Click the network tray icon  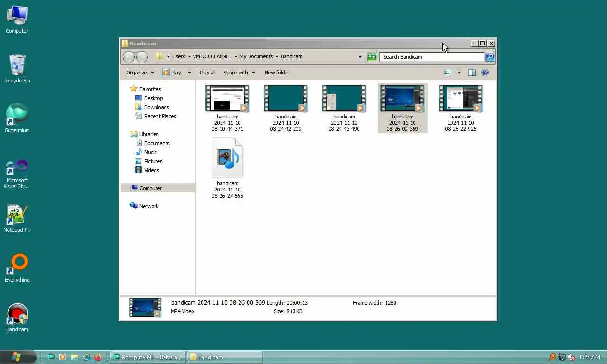(562, 357)
